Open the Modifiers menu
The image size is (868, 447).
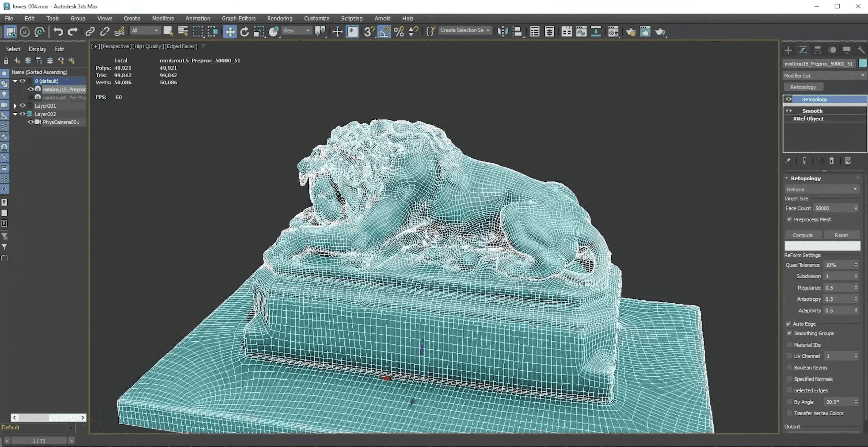(163, 18)
